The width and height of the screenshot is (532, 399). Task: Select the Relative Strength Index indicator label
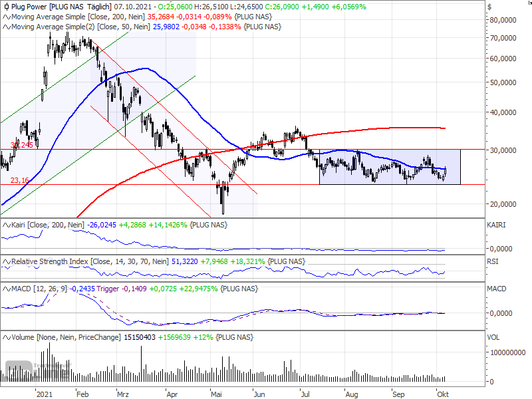(90, 261)
